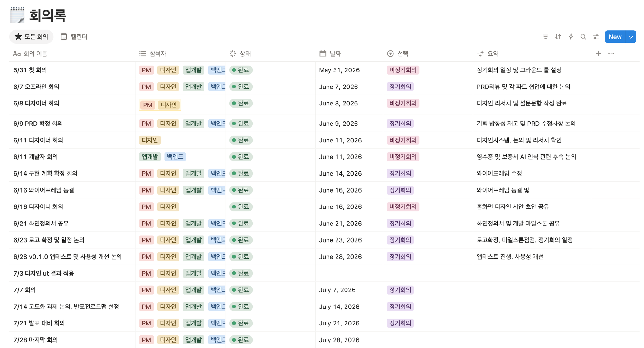Open 7/14 고도화 과제 논의, 발표전로드맵 설정
The width and height of the screenshot is (644, 348).
[x=66, y=307]
